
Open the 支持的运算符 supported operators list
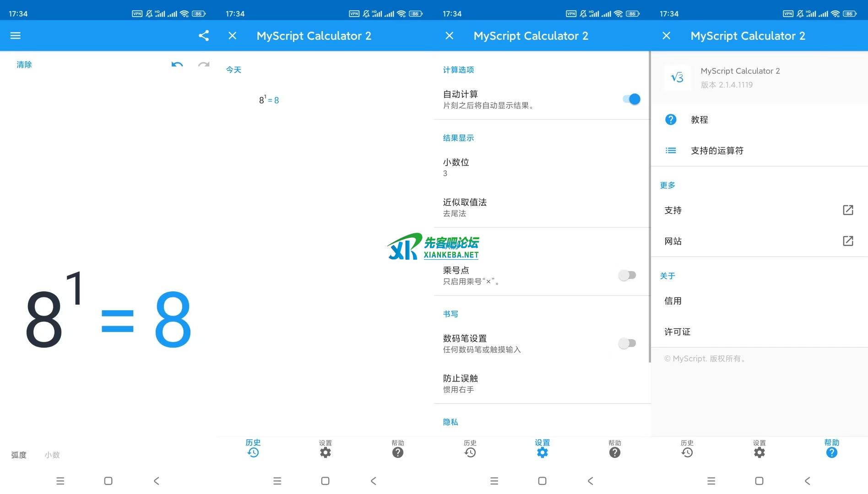717,150
